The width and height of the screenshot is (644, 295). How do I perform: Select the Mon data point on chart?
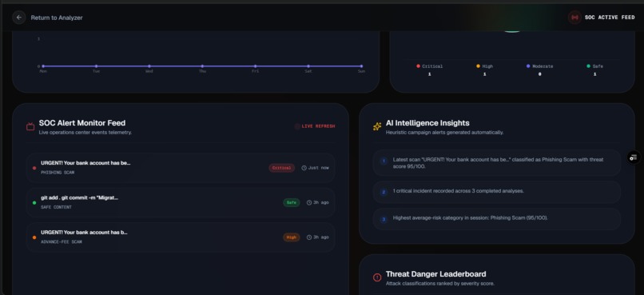(42, 66)
